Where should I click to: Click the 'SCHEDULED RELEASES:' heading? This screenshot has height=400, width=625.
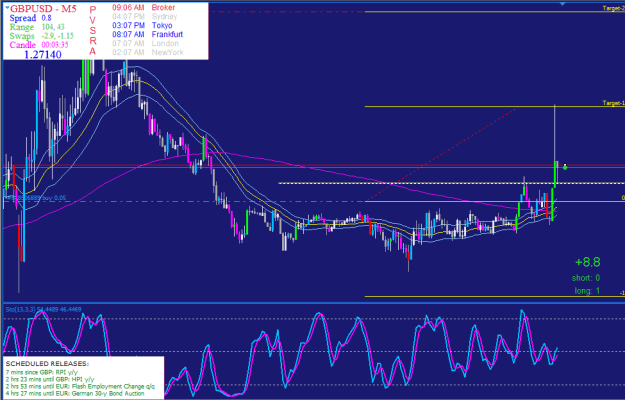point(47,363)
